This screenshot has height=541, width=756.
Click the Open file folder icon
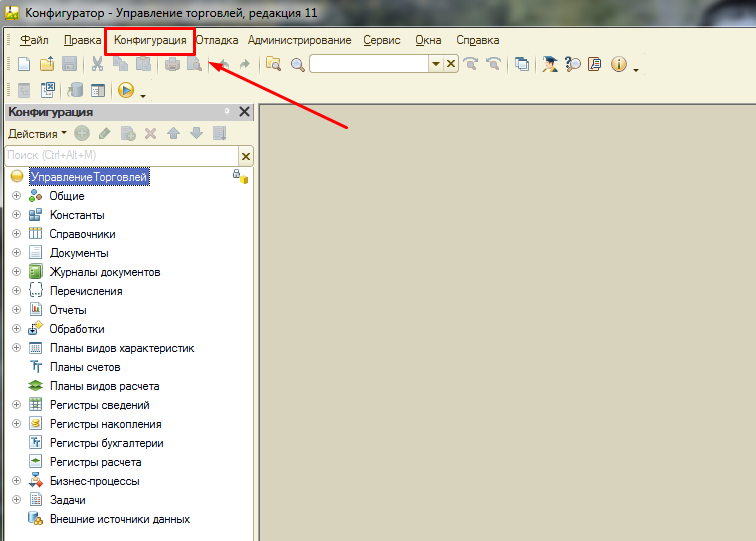click(47, 64)
